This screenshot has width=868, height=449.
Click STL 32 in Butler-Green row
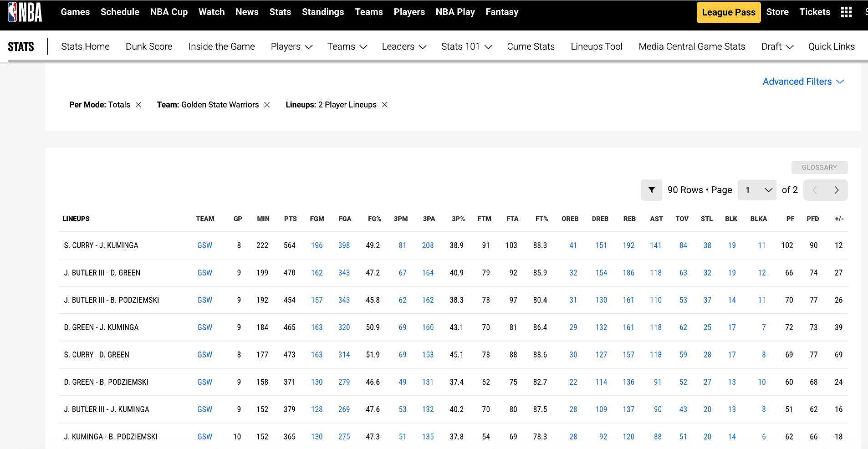[x=707, y=273]
